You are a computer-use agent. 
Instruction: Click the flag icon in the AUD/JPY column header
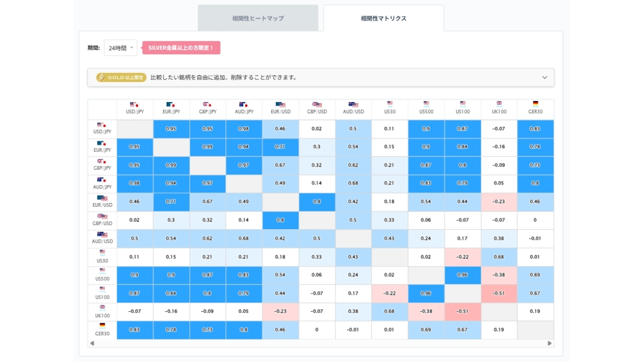pyautogui.click(x=244, y=105)
